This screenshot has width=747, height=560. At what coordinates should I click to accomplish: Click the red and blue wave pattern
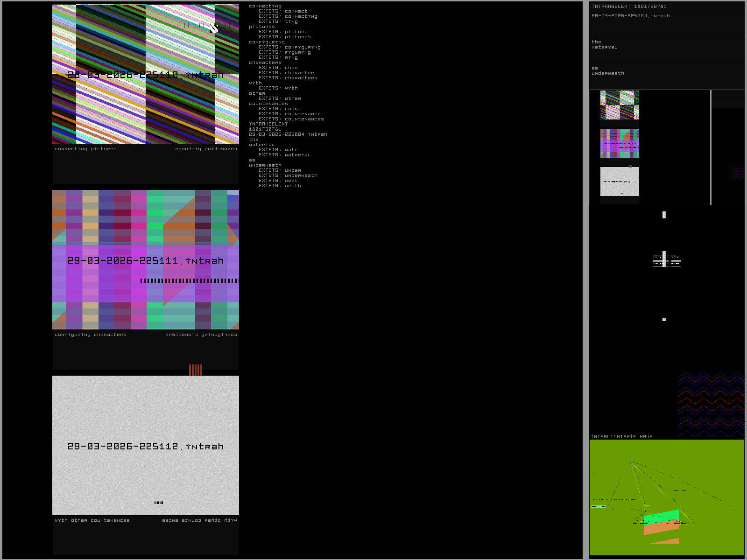pyautogui.click(x=711, y=404)
